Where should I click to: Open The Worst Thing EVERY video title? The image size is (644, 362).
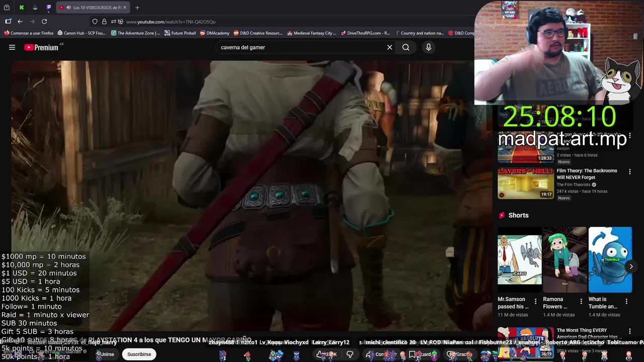click(587, 334)
